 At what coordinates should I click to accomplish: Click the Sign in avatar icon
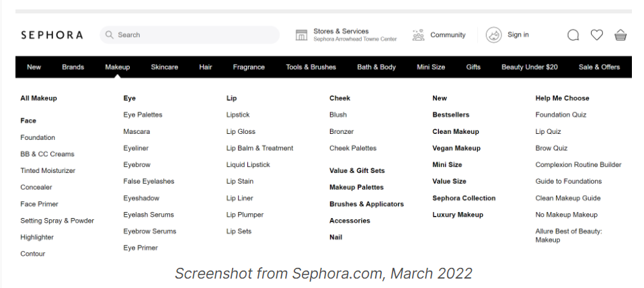coord(494,35)
